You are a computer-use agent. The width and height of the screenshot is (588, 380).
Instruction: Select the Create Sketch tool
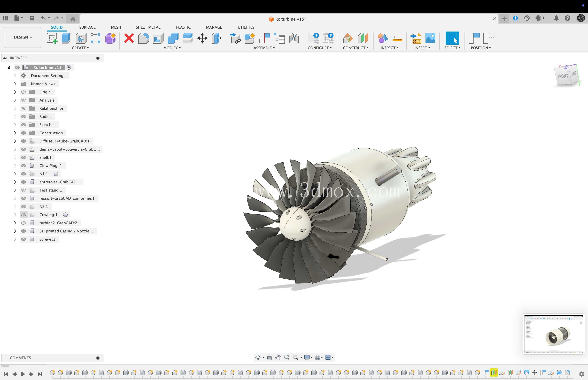[x=52, y=38]
